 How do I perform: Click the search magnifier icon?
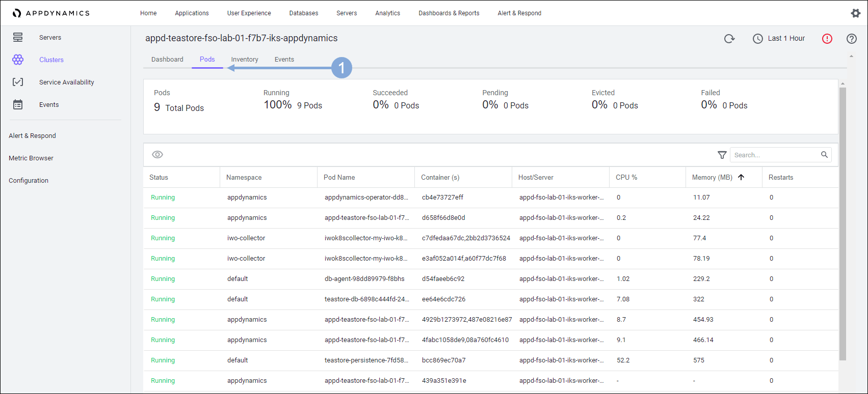click(x=824, y=155)
